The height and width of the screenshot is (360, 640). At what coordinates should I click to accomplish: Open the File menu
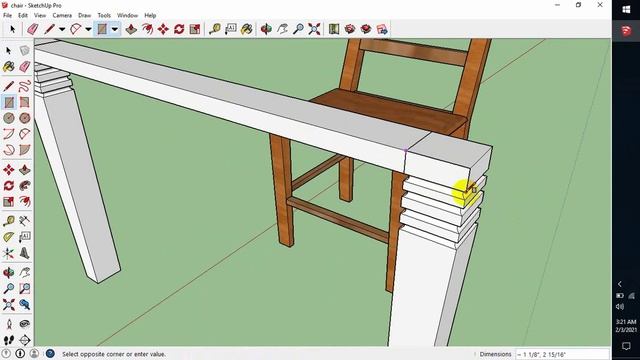pyautogui.click(x=7, y=15)
